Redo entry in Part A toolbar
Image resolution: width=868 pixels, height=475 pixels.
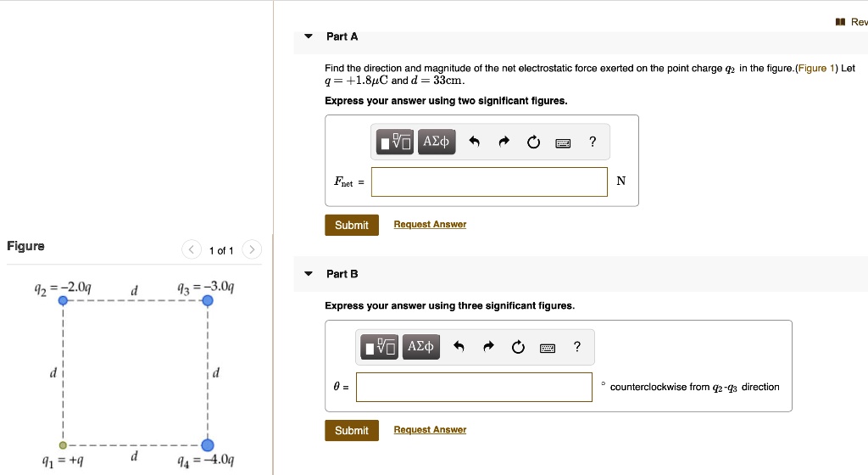[x=504, y=142]
